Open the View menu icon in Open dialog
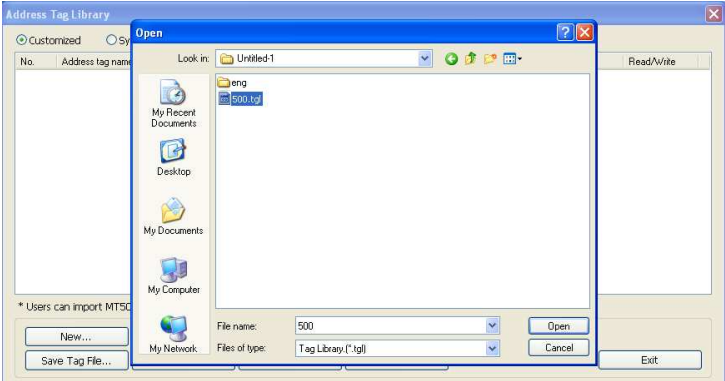The image size is (725, 381). point(512,59)
